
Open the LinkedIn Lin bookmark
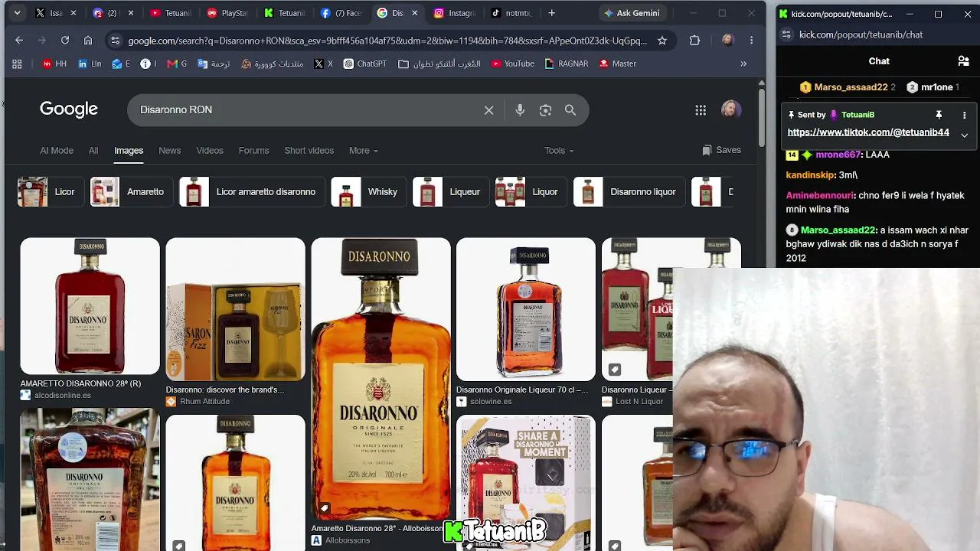[x=89, y=64]
